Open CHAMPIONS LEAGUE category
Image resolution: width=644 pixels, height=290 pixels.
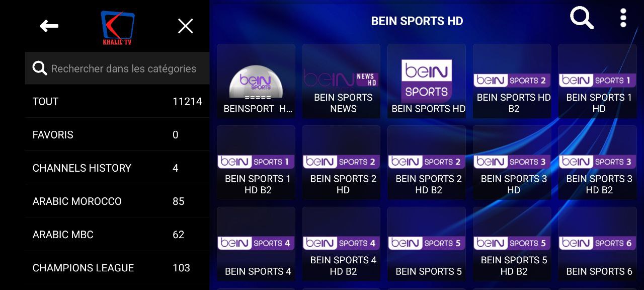(117, 267)
